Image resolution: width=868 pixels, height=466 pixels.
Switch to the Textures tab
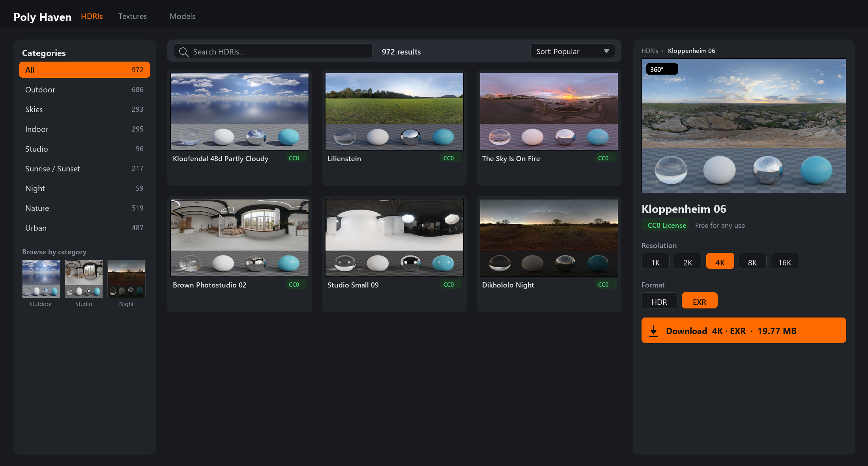click(x=133, y=16)
